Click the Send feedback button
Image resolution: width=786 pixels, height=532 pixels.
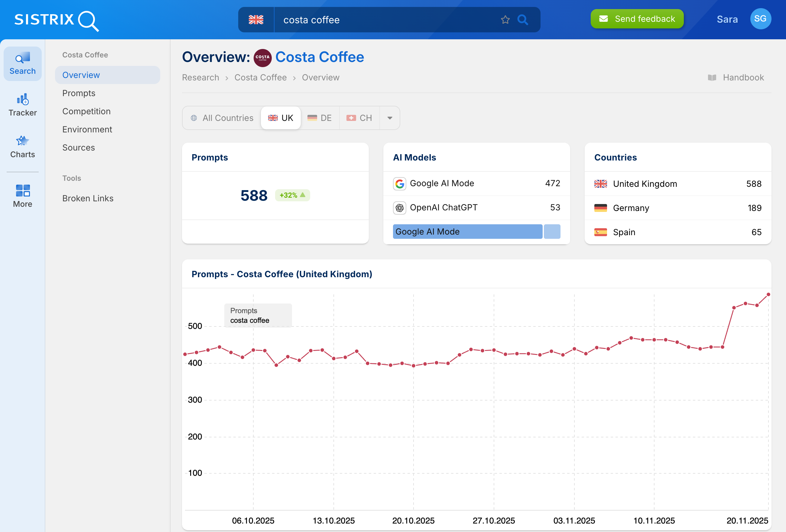click(x=637, y=19)
